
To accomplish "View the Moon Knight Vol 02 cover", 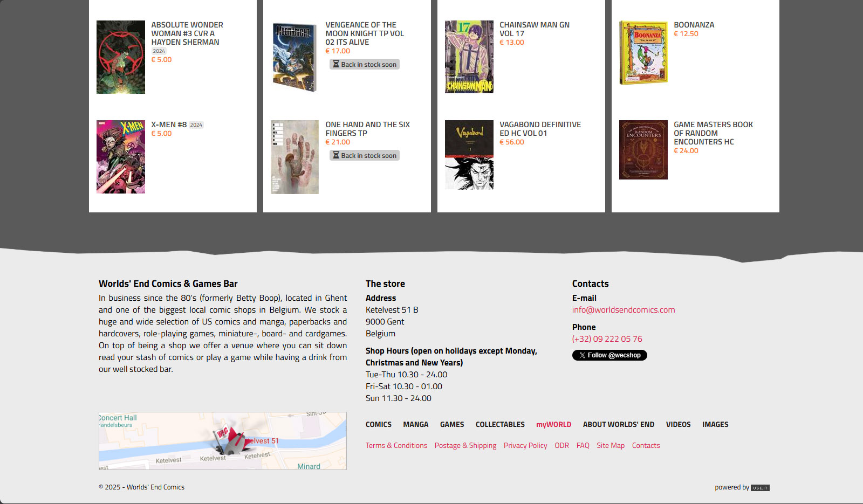I will pyautogui.click(x=294, y=57).
